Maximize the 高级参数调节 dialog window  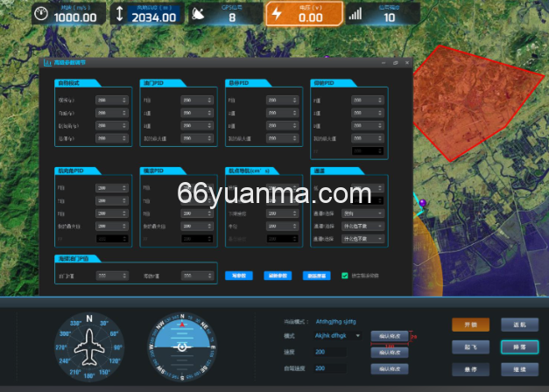(x=396, y=63)
